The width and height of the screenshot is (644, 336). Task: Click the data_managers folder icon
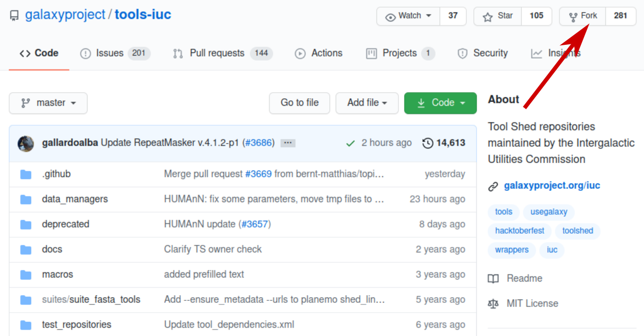(x=26, y=200)
